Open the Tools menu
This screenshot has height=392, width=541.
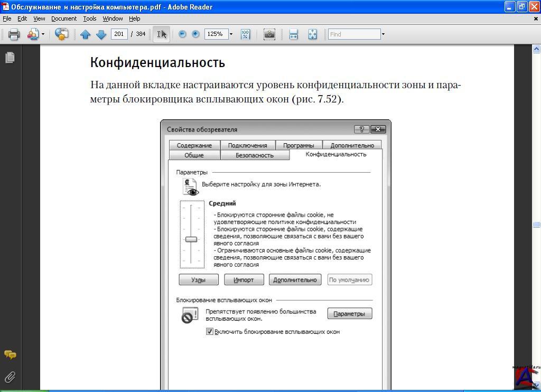pyautogui.click(x=90, y=18)
